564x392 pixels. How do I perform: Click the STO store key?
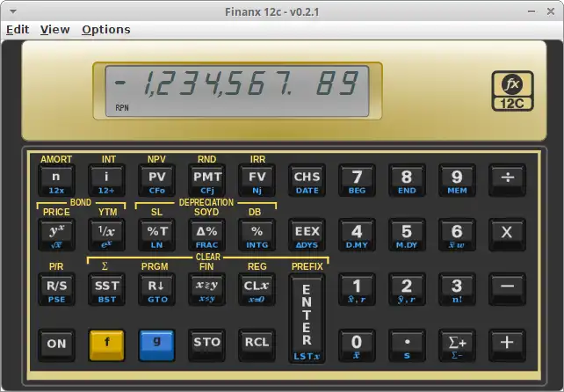(x=206, y=345)
